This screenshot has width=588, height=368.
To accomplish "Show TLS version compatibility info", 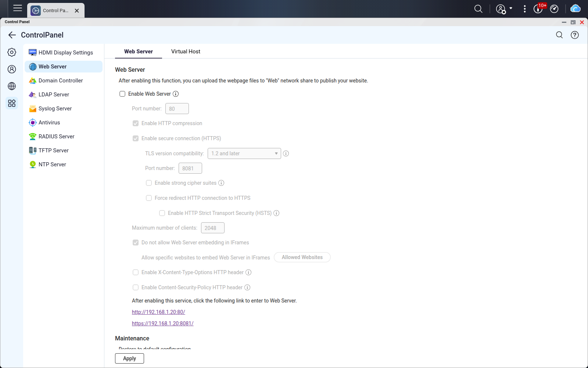I will [x=286, y=153].
